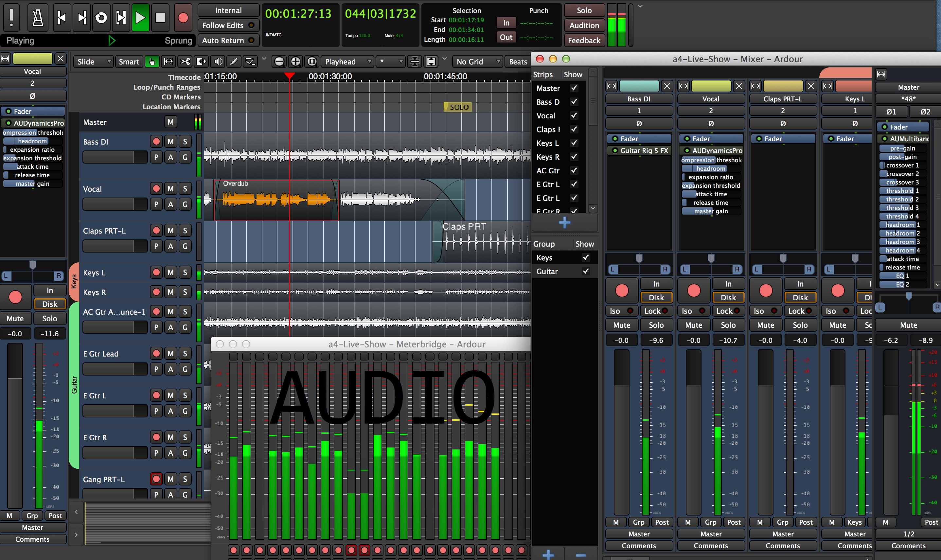Viewport: 941px width, 560px height.
Task: Open the Playhead zoom focus dropdown
Action: click(348, 61)
